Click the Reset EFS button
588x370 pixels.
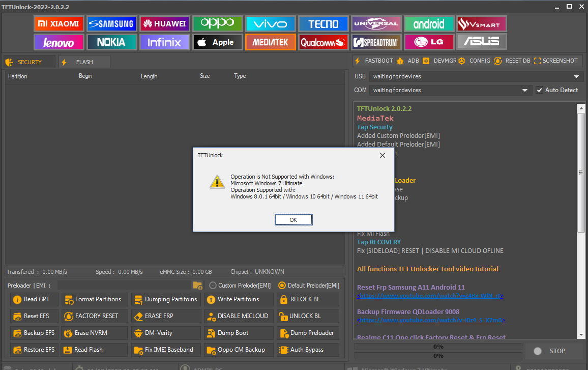[35, 316]
